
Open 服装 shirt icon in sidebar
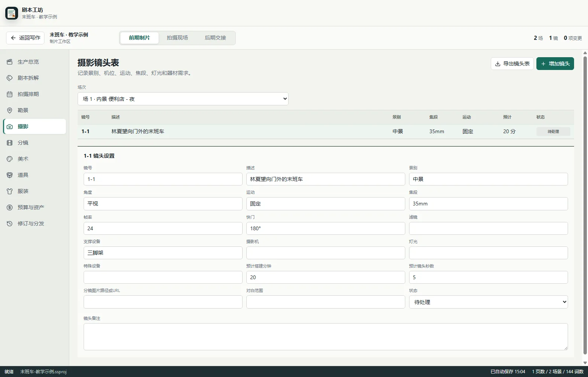coord(10,191)
